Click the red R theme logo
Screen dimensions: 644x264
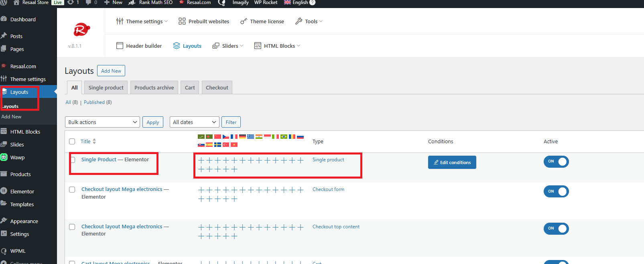pos(81,29)
